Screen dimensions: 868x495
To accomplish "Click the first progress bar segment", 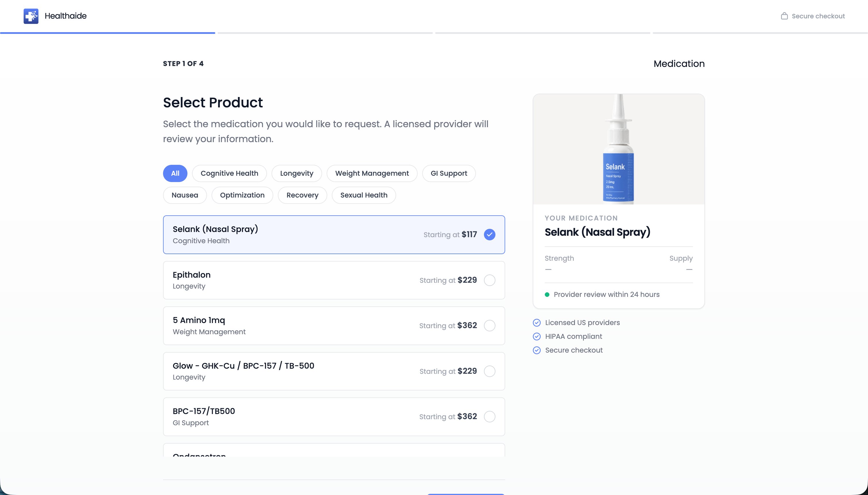I will point(107,33).
